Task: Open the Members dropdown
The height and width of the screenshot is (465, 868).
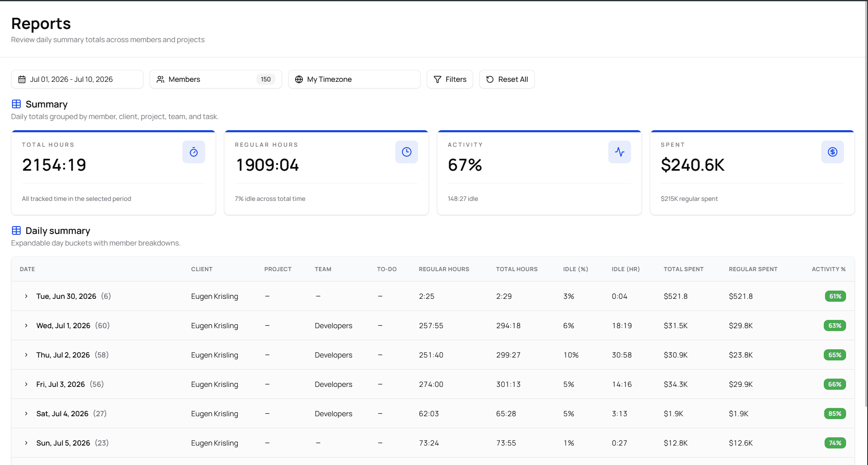Action: coord(216,79)
